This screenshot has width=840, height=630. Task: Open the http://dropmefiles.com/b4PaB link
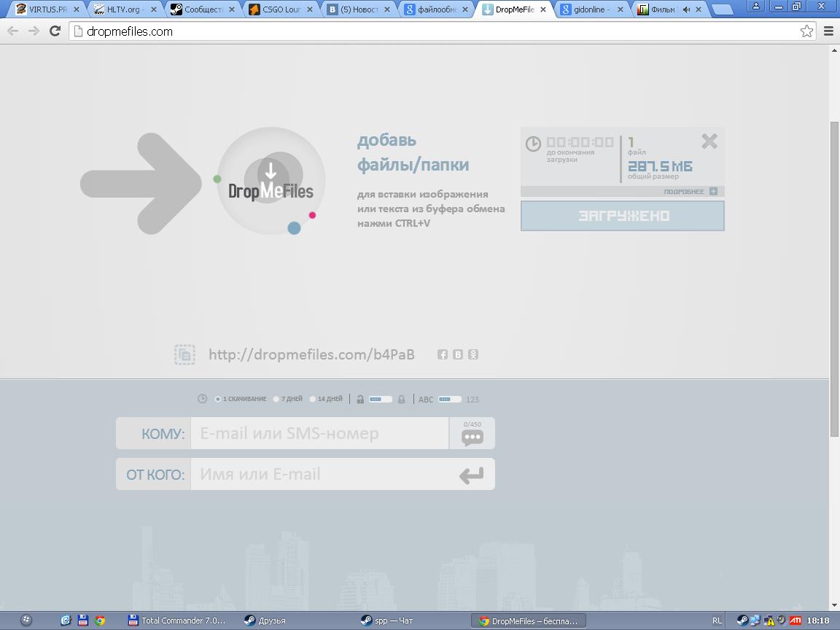(311, 354)
